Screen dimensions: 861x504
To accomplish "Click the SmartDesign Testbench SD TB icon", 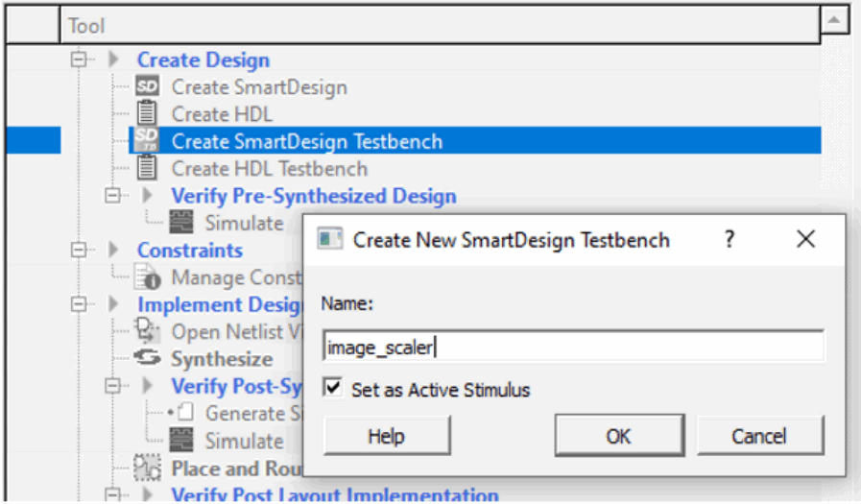I will (147, 140).
